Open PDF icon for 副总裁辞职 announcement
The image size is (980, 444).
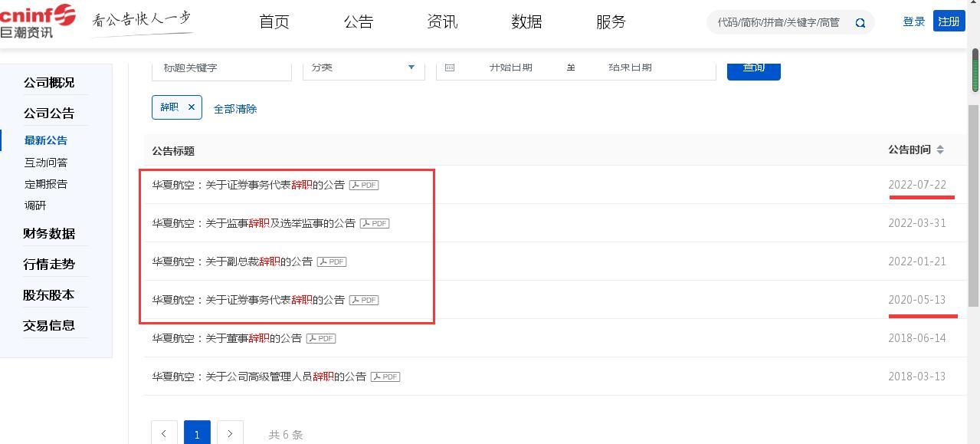(x=332, y=261)
